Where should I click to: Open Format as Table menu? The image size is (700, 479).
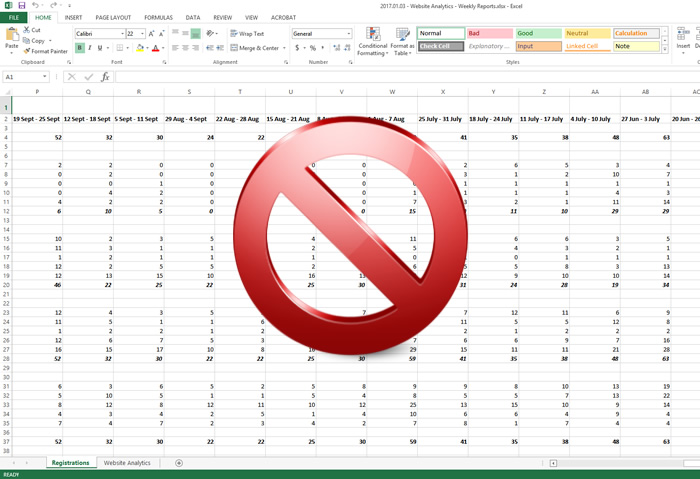(x=402, y=41)
